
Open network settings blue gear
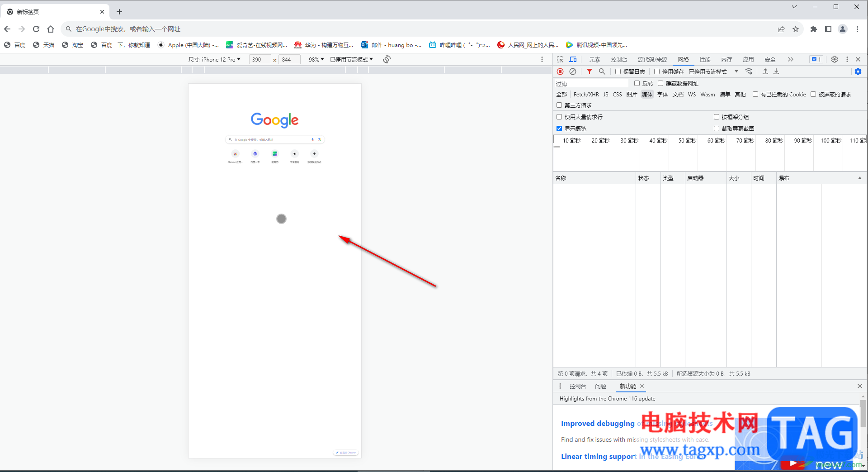pos(858,72)
